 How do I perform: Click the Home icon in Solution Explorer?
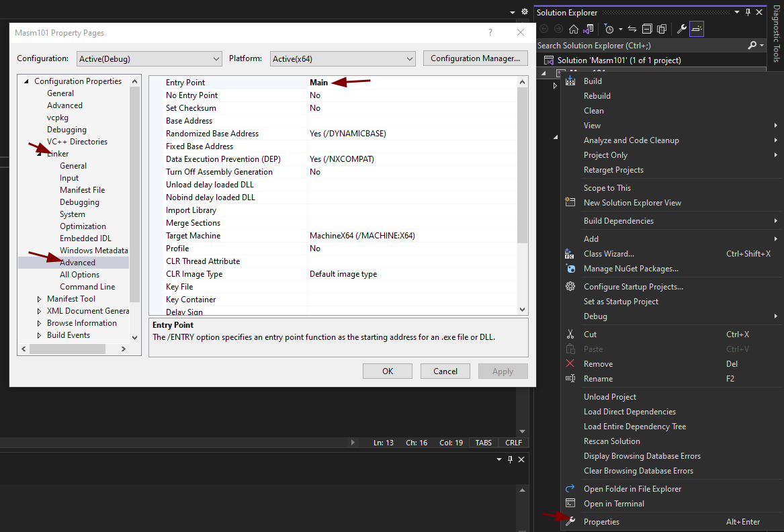(x=573, y=29)
